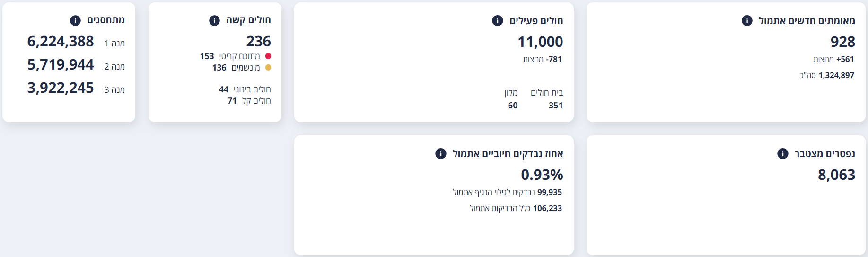This screenshot has width=868, height=257.
Task: Click the red dot for מתוכם קריטי
Action: pos(268,56)
